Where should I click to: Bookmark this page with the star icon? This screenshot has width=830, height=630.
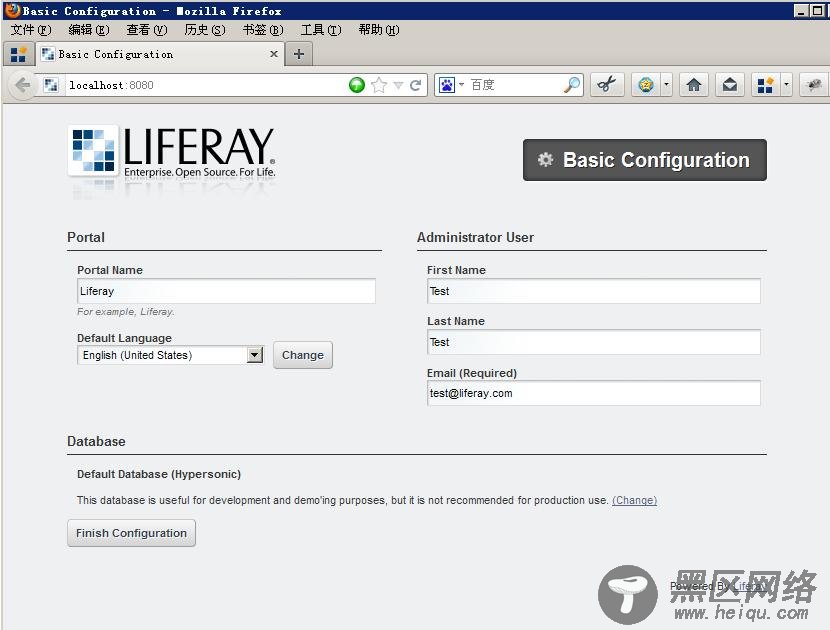[379, 85]
